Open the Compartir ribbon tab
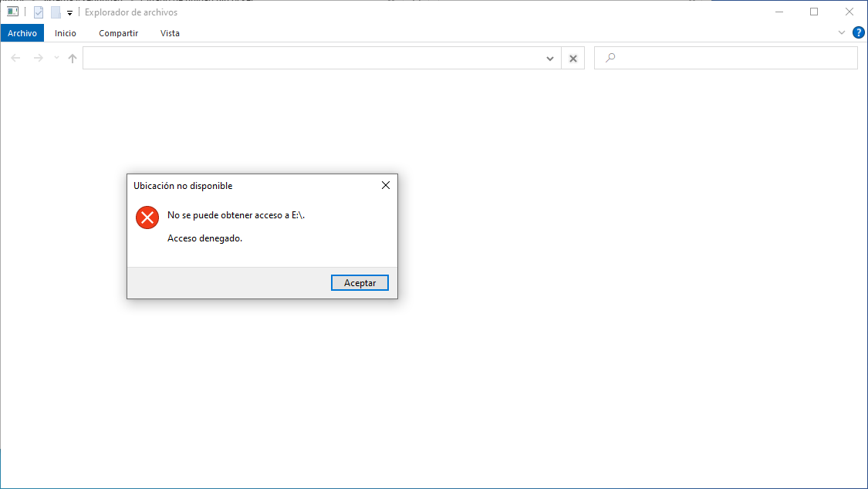The width and height of the screenshot is (868, 489). click(x=119, y=33)
